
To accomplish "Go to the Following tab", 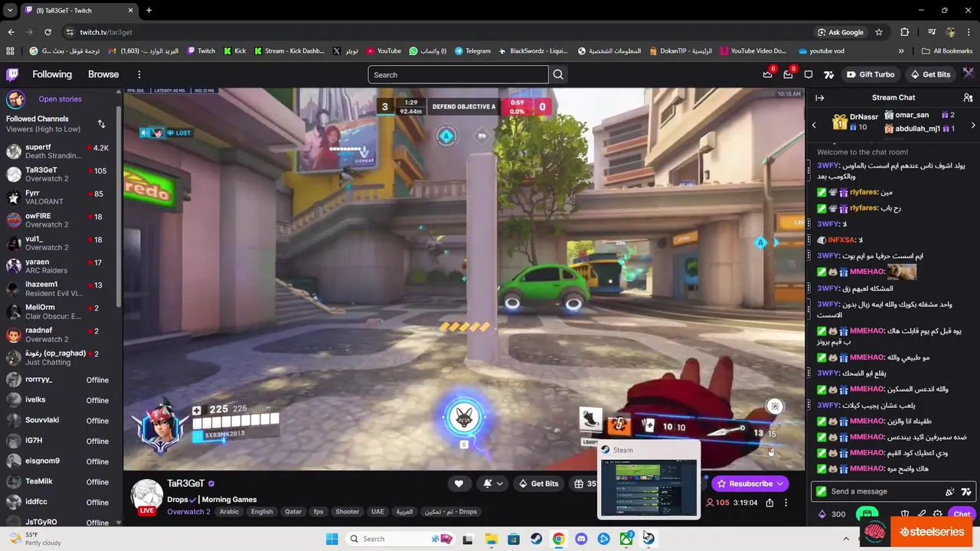I will (52, 74).
